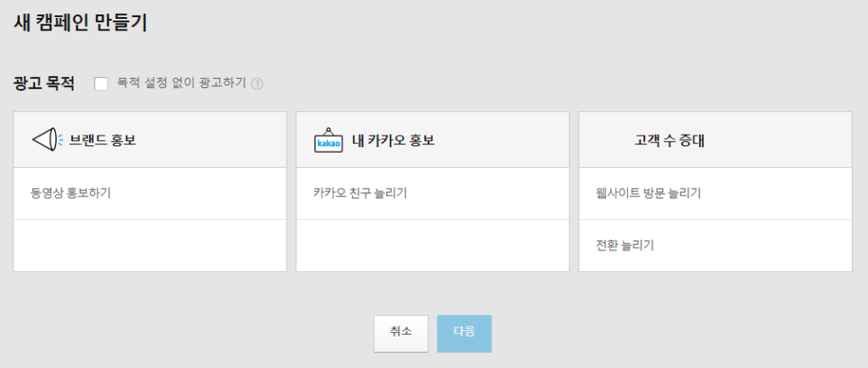The height and width of the screenshot is (368, 868).
Task: Open the question-mark help icon
Action: tap(257, 84)
